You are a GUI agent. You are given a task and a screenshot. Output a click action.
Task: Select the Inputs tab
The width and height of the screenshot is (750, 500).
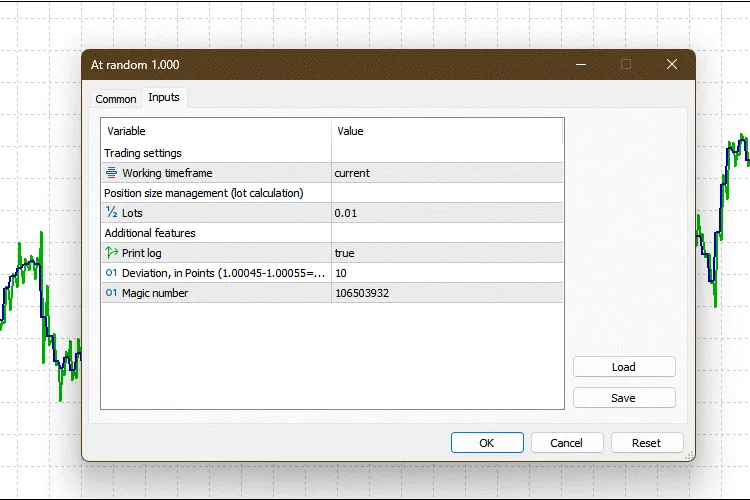(164, 97)
